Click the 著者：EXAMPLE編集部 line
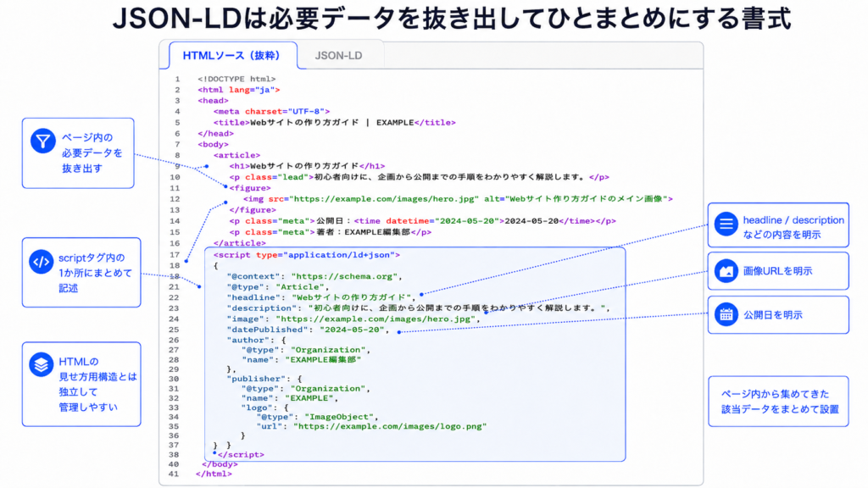The width and height of the screenshot is (868, 488). coord(330,232)
